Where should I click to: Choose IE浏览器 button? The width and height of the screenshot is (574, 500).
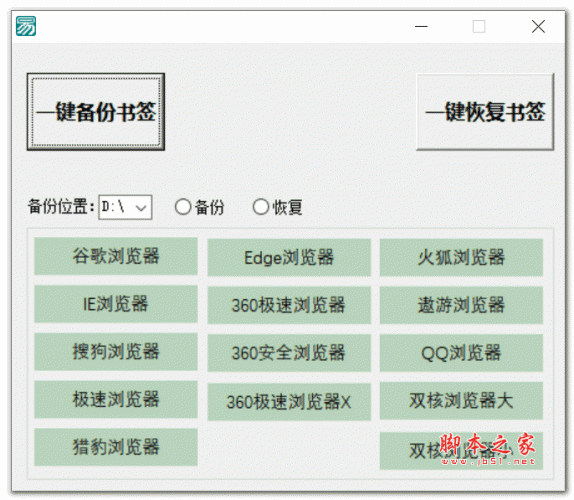pos(116,304)
